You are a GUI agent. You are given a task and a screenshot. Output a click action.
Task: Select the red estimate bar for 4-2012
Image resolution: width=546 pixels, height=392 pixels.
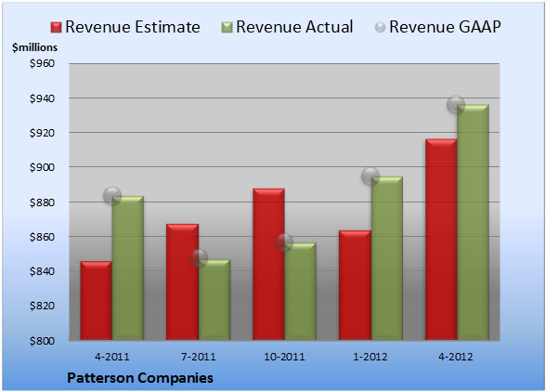pos(441,240)
